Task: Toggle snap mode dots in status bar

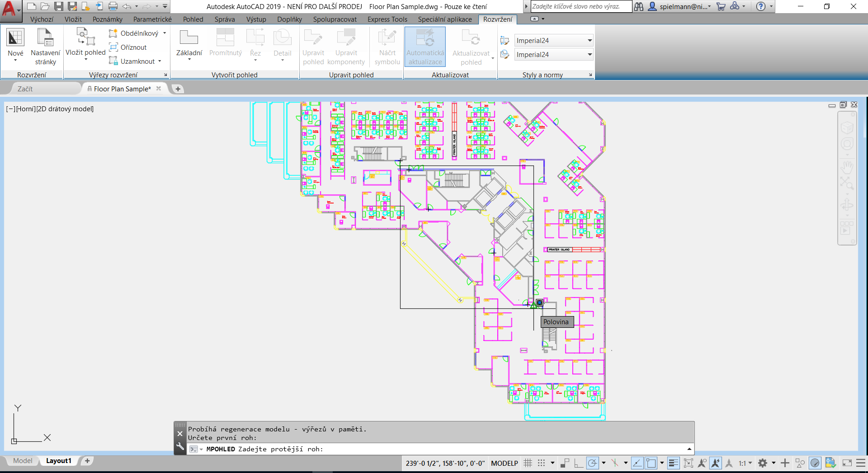Action: [x=541, y=463]
